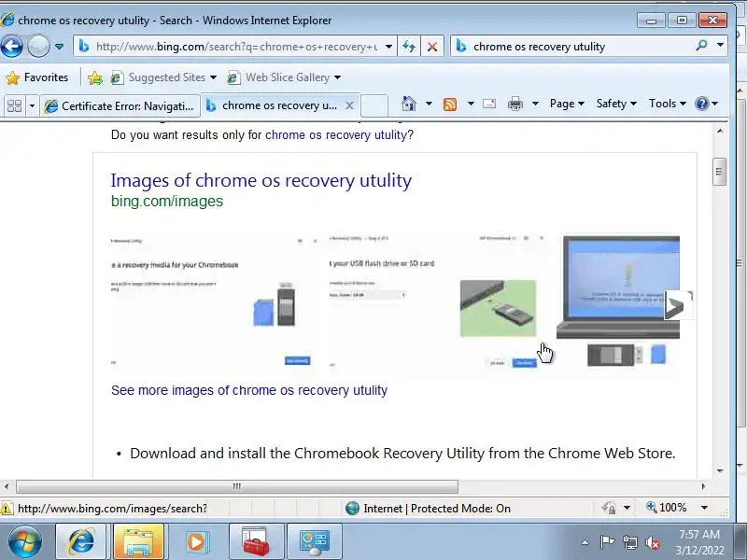Open the zoom level 100% control
The image size is (747, 560).
pyautogui.click(x=667, y=508)
